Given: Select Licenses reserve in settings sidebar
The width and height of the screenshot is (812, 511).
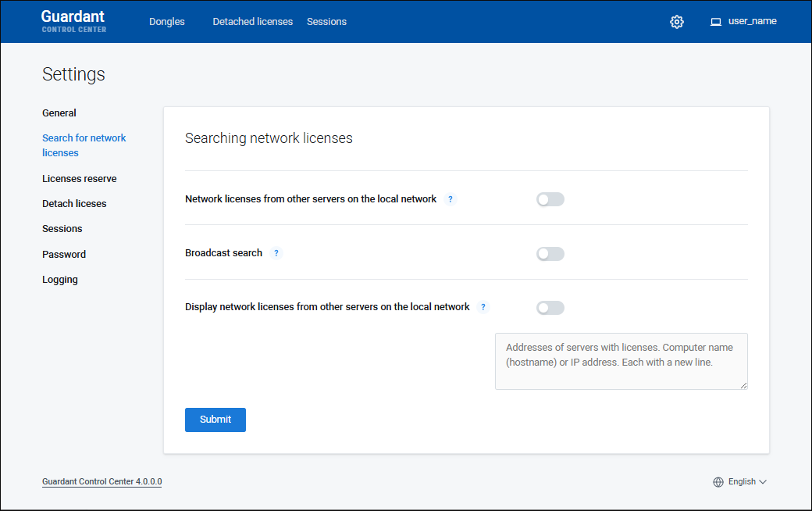Looking at the screenshot, I should click(x=79, y=179).
